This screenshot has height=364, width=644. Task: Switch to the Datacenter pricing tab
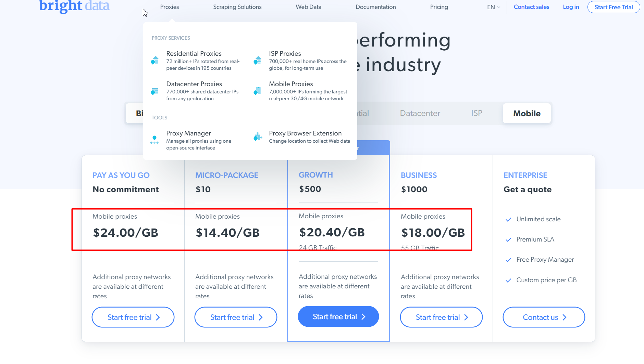pos(420,113)
